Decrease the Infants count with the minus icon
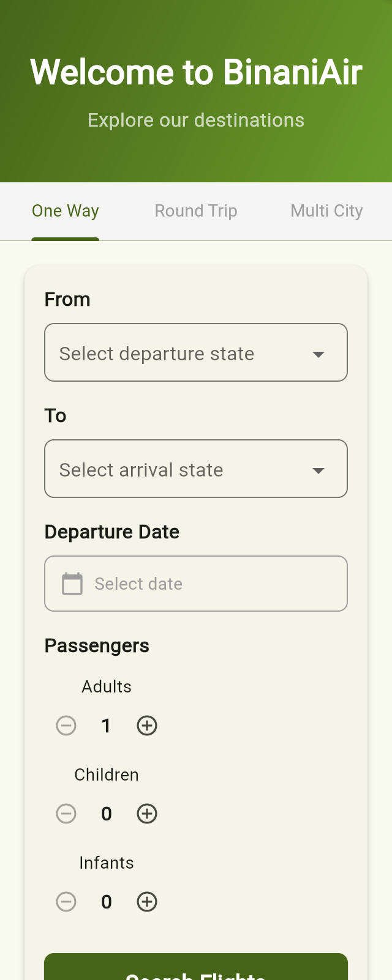The image size is (392, 980). pos(66,902)
